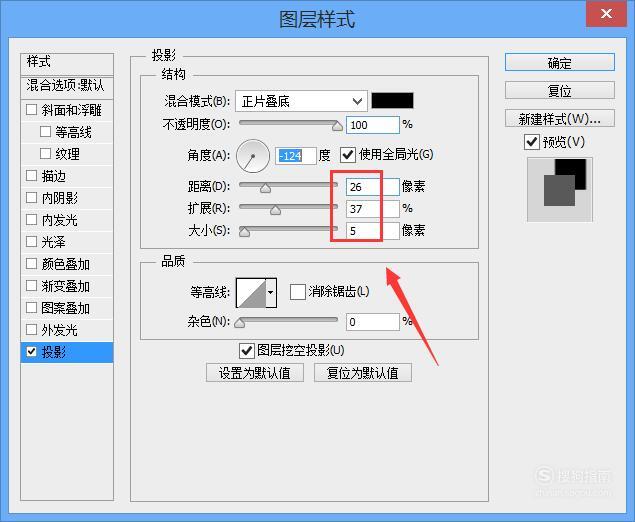Click the 距离 field showing 26
The width and height of the screenshot is (635, 522).
click(373, 187)
